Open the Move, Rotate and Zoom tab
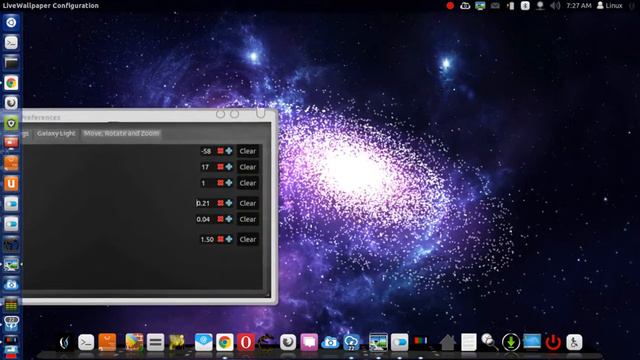This screenshot has height=360, width=640. point(121,133)
